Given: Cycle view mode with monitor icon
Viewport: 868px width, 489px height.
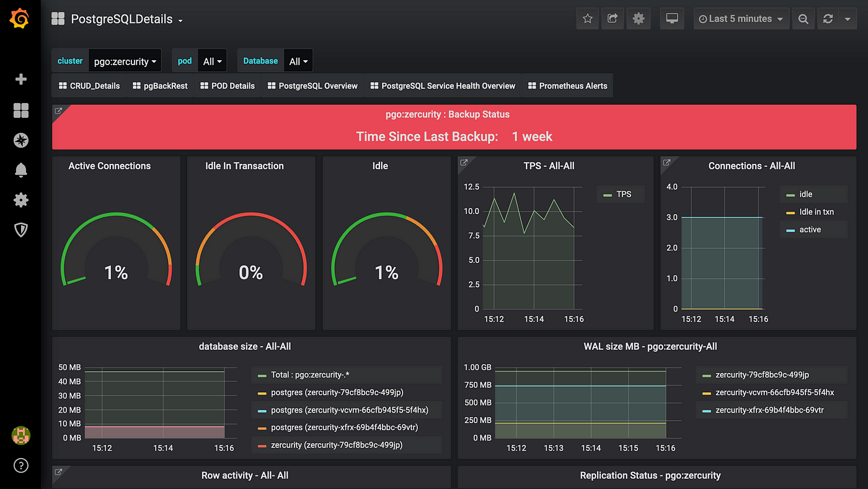Looking at the screenshot, I should point(671,19).
